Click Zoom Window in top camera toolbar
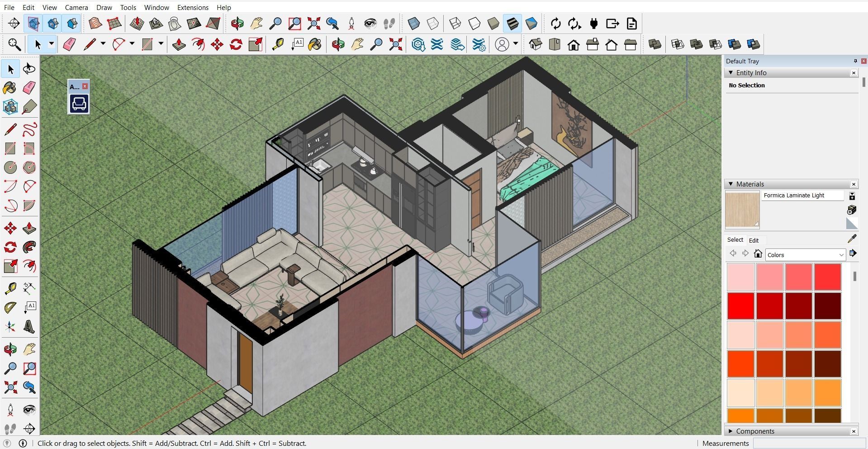Screen dimensions: 868x449 pos(294,24)
